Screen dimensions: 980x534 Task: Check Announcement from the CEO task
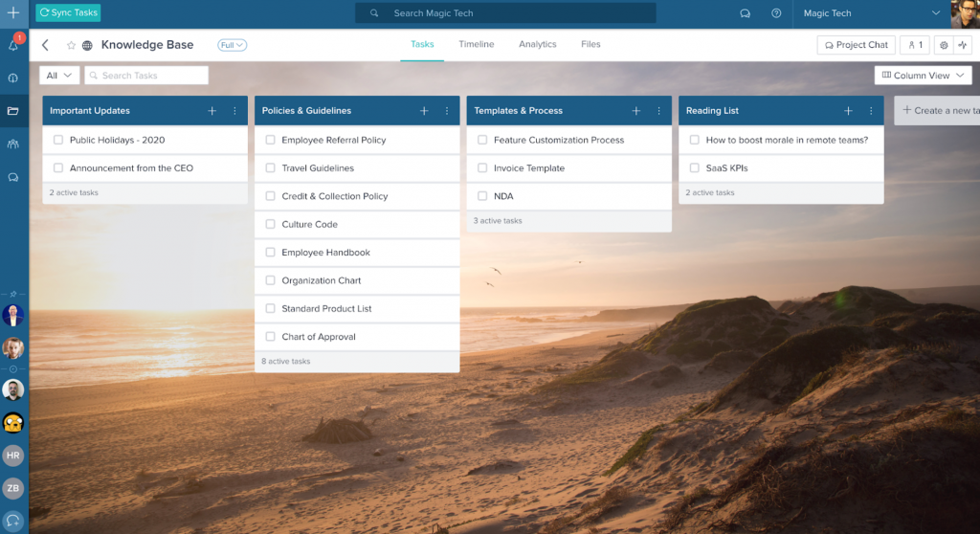[58, 168]
